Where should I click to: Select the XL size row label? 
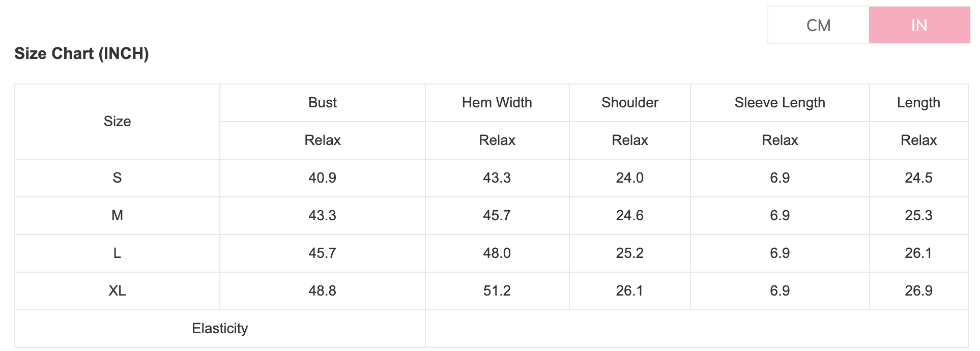coord(117,291)
